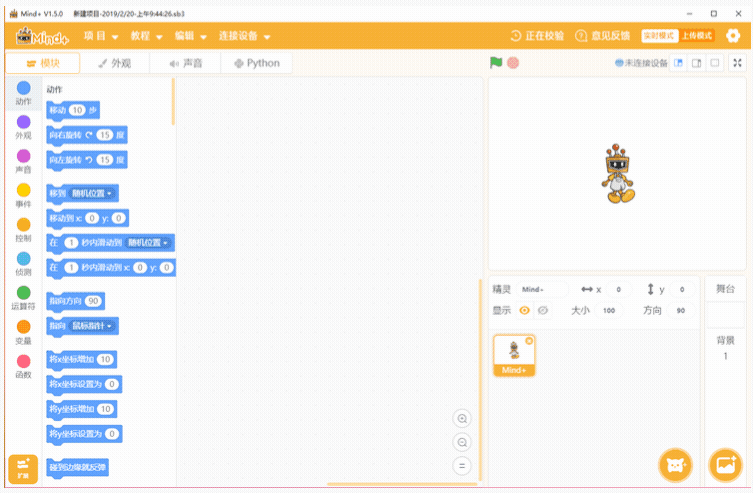This screenshot has height=493, width=753.
Task: Select the Mind+ sprite thumbnail
Action: click(514, 356)
